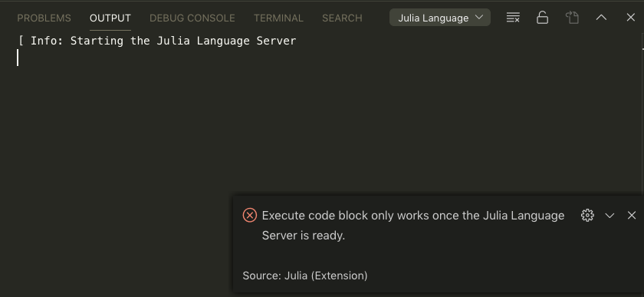Click the output scrollbar at the right edge
The width and height of the screenshot is (644, 297).
pos(642,124)
